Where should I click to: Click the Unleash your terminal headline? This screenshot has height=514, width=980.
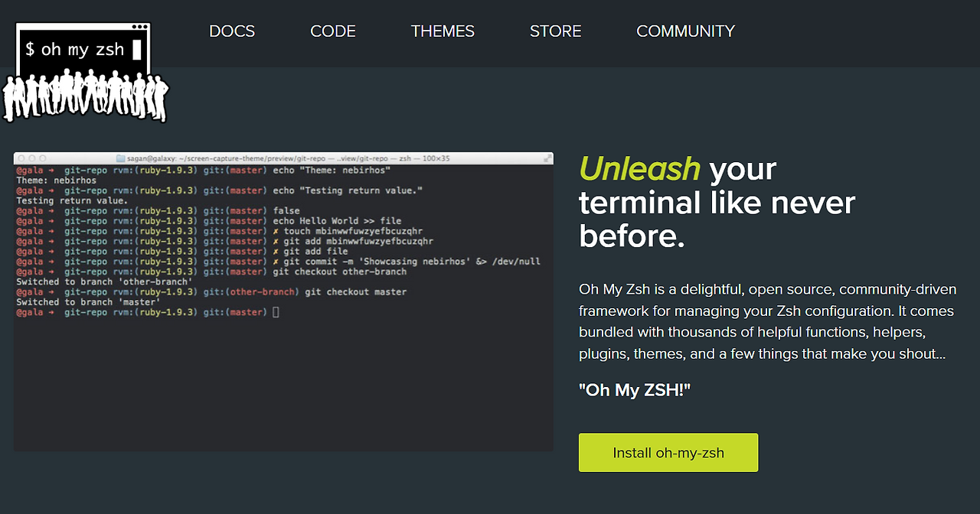click(717, 203)
